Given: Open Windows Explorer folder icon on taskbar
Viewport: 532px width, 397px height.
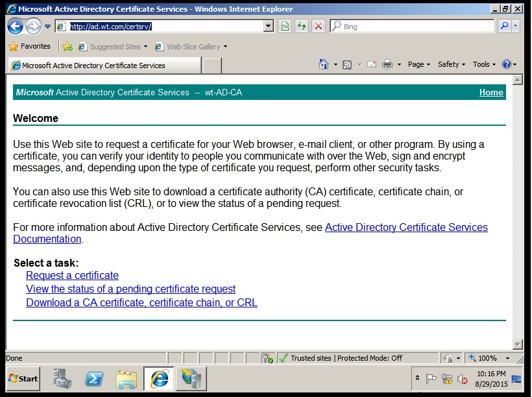Looking at the screenshot, I should pos(127,379).
